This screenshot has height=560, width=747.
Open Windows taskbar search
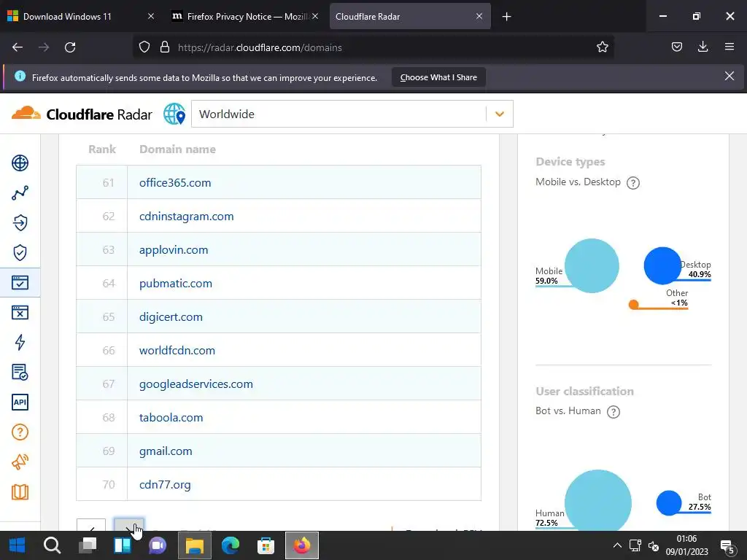pos(52,545)
